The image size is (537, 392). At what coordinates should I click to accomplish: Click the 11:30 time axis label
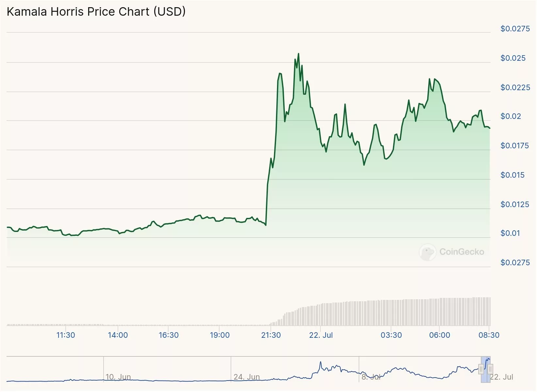(66, 335)
